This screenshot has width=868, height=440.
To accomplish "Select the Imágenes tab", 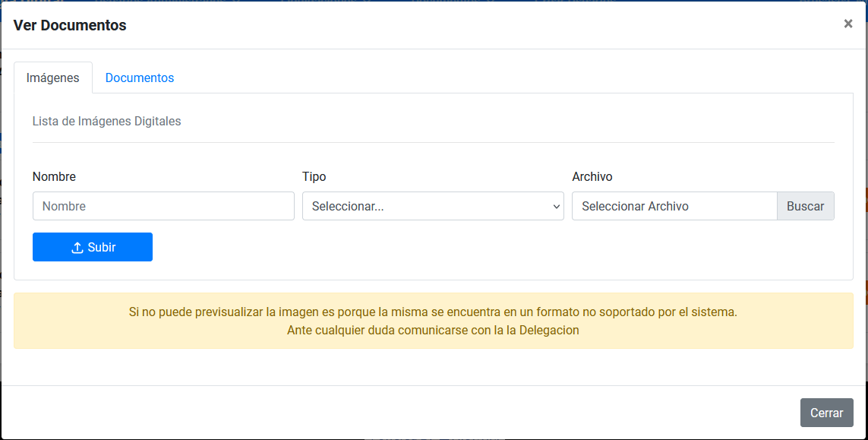I will (53, 78).
